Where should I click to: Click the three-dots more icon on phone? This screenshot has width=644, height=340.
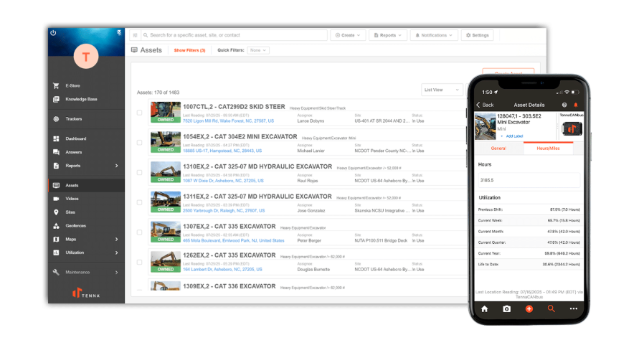[x=573, y=308]
